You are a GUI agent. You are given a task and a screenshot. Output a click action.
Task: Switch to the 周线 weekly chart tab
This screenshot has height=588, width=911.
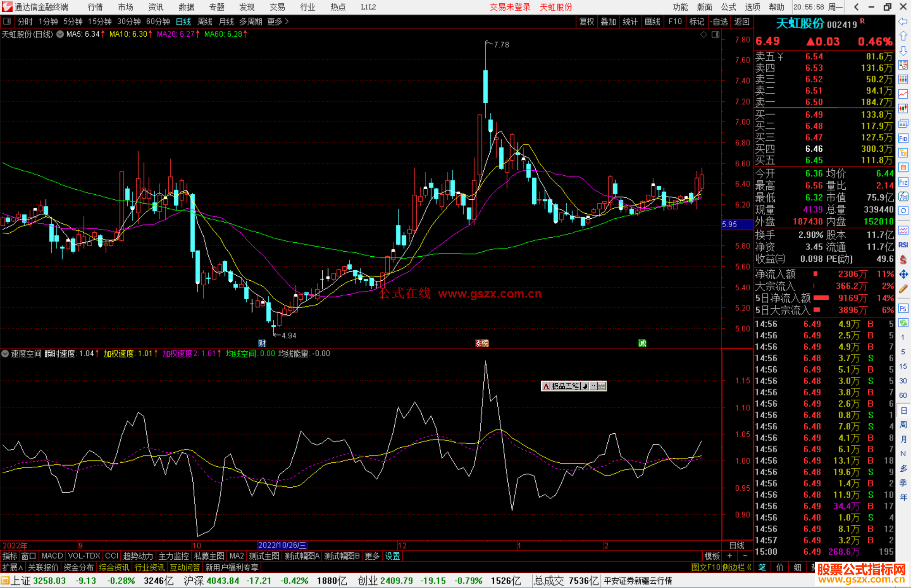(205, 21)
